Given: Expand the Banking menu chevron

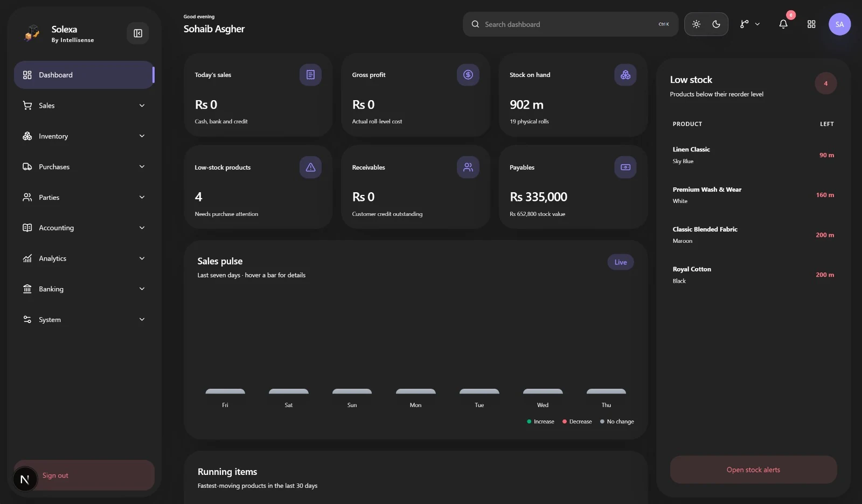Looking at the screenshot, I should [142, 289].
